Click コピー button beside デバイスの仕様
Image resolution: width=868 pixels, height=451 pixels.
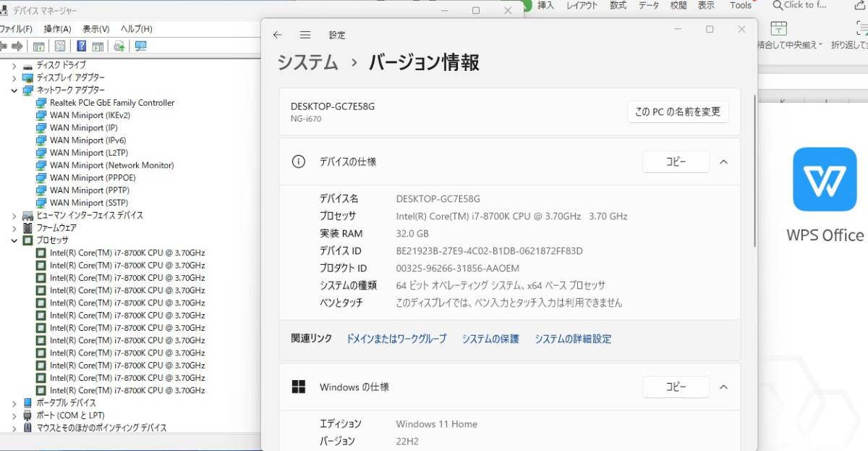(x=676, y=162)
